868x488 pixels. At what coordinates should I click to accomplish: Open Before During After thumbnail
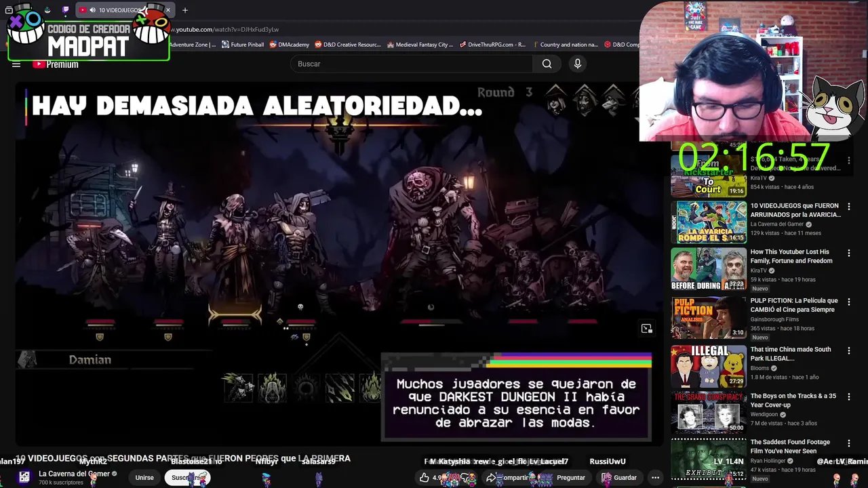coord(709,268)
